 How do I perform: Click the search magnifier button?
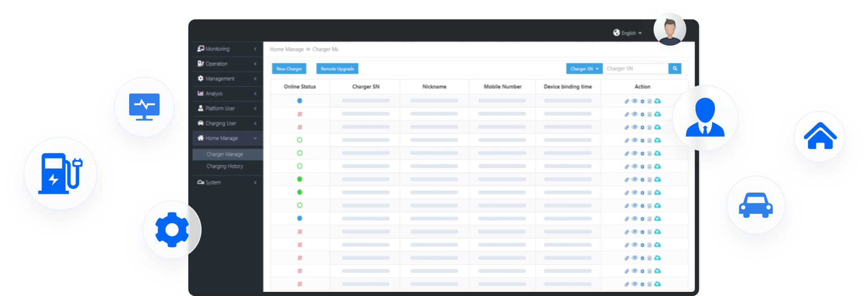pyautogui.click(x=674, y=68)
